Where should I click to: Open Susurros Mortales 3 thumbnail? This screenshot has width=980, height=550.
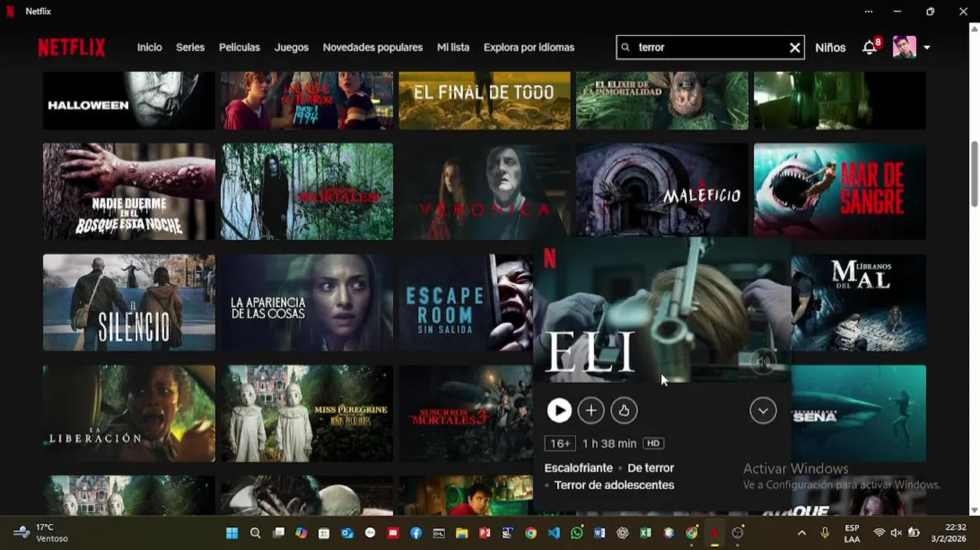pos(466,413)
